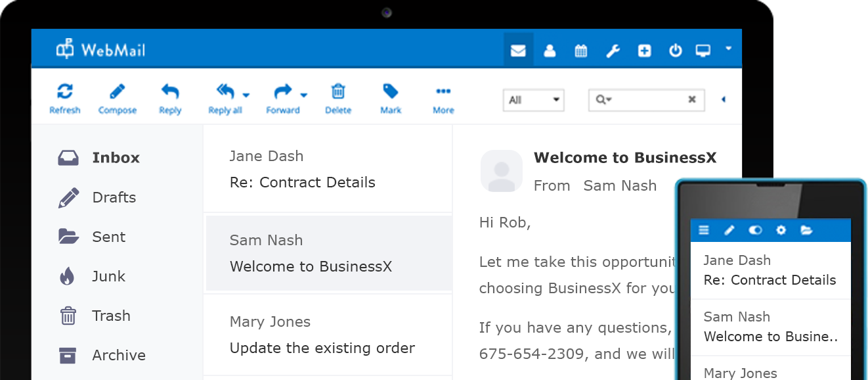The width and height of the screenshot is (868, 380).
Task: Refresh the mailbox
Action: coord(64,97)
